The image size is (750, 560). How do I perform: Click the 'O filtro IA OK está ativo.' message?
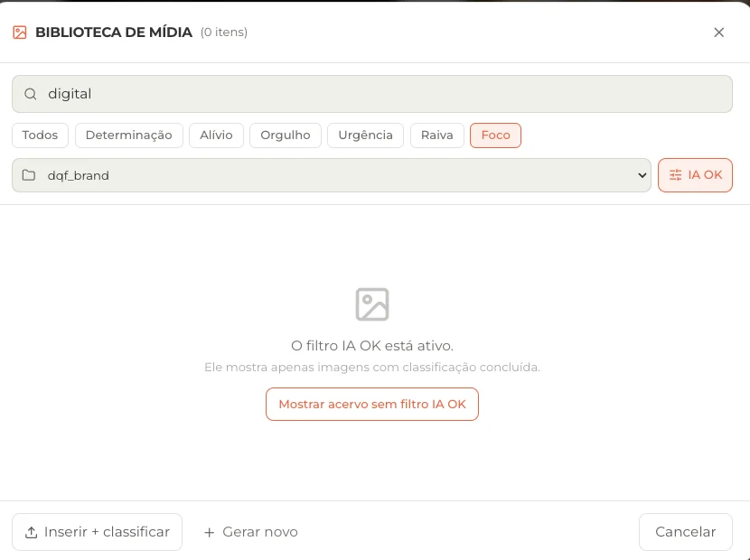pyautogui.click(x=372, y=346)
